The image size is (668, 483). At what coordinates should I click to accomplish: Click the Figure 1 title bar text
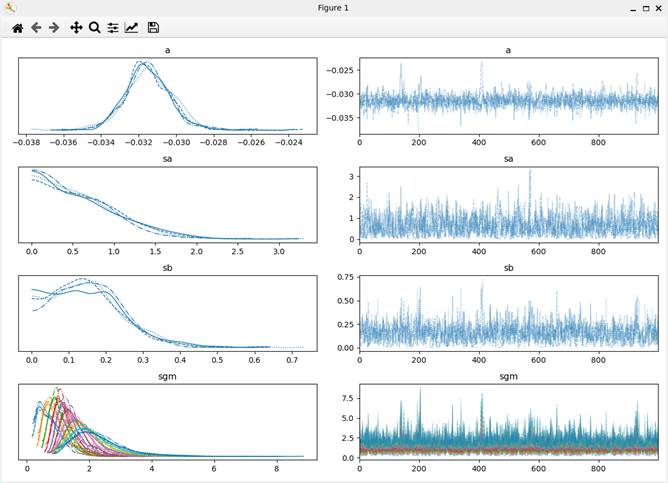tap(334, 8)
